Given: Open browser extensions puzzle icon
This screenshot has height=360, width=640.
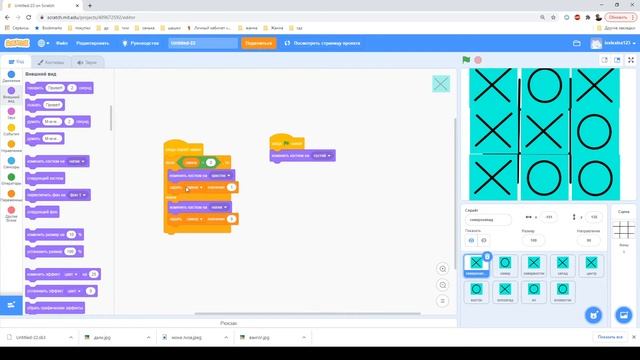Looking at the screenshot, I should [588, 17].
